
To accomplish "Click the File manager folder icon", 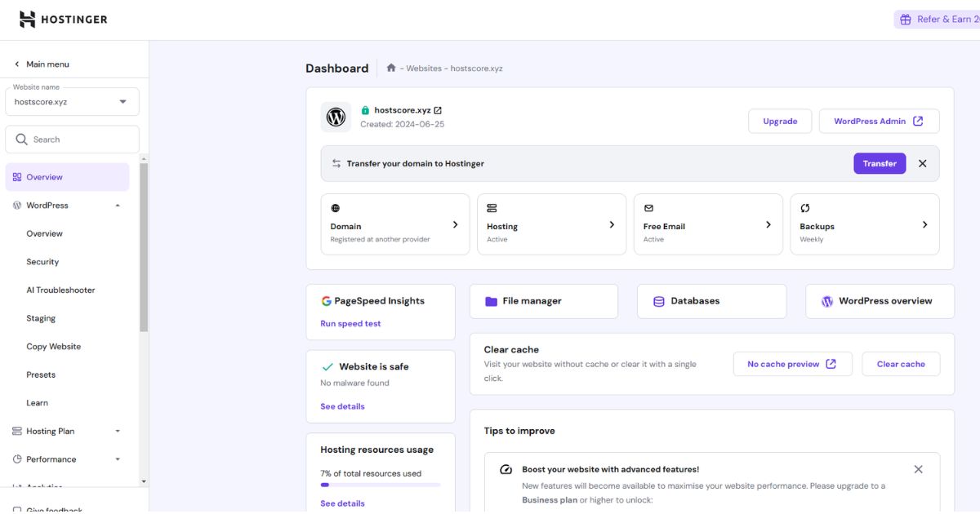I will [x=491, y=301].
